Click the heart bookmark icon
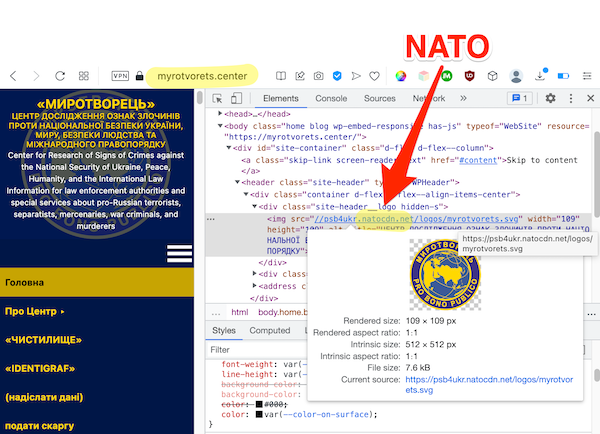 [x=374, y=76]
